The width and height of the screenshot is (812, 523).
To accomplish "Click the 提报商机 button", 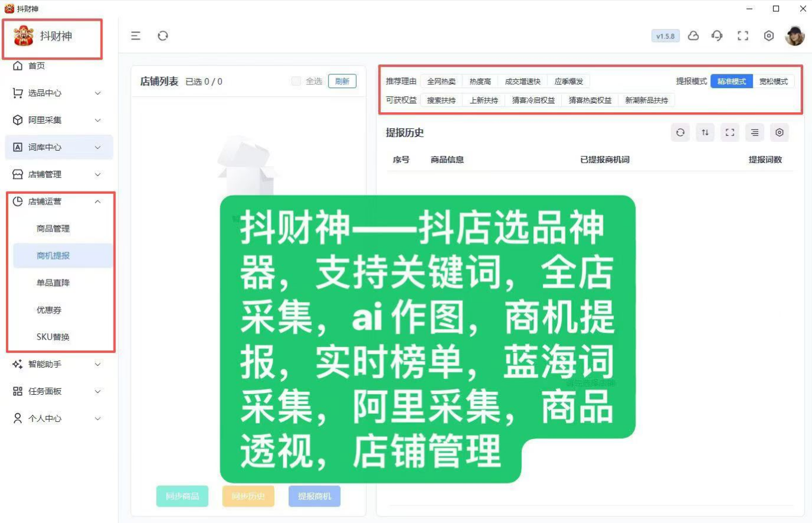I will [x=315, y=496].
